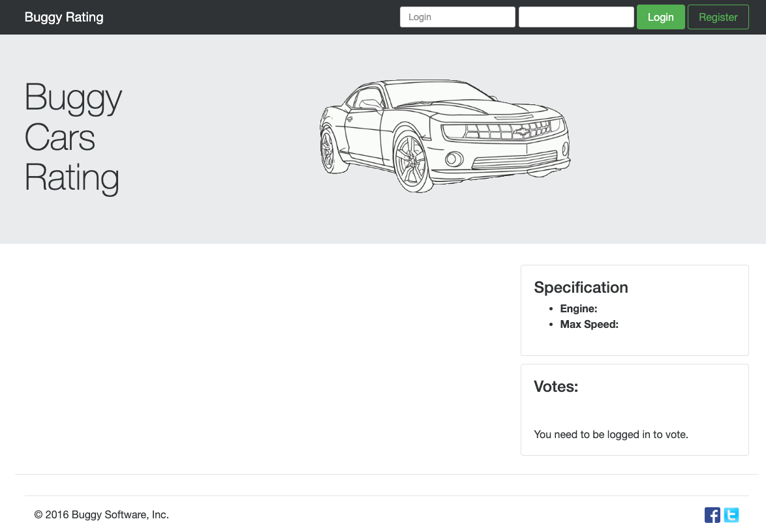
Task: Click inside the Specification panel
Action: [x=634, y=310]
